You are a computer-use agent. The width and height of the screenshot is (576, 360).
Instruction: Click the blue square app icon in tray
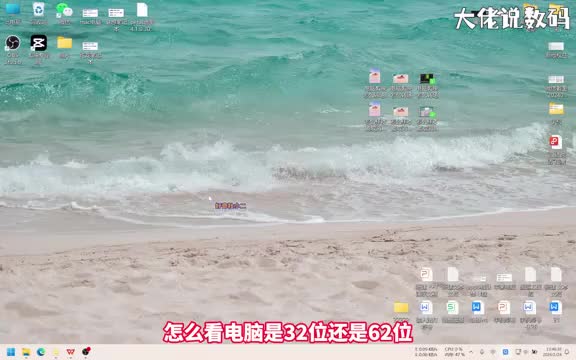[505, 352]
